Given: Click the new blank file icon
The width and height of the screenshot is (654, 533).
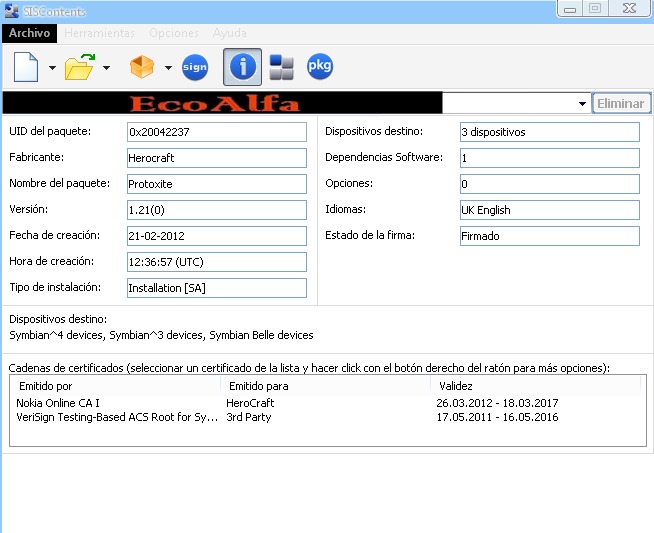Looking at the screenshot, I should pos(26,67).
